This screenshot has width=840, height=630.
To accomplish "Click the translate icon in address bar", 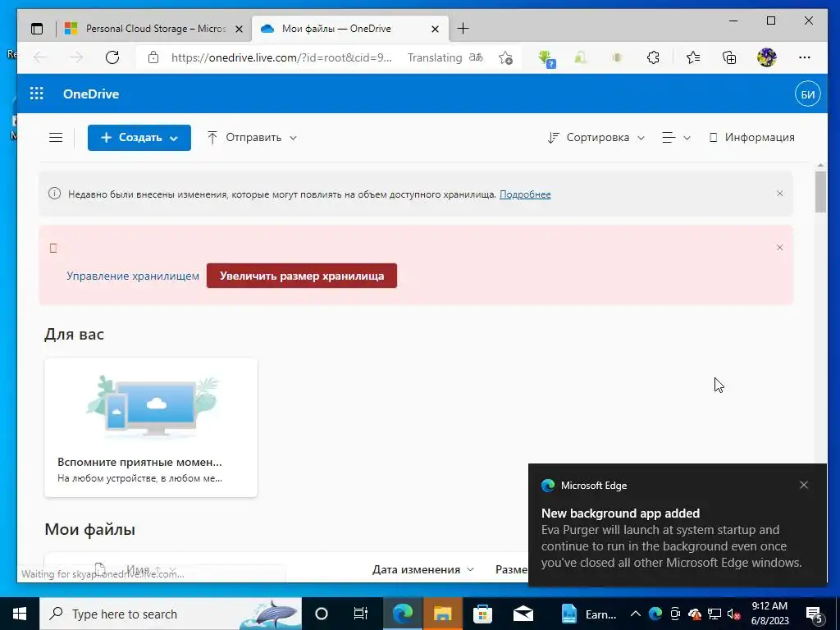I will [476, 57].
